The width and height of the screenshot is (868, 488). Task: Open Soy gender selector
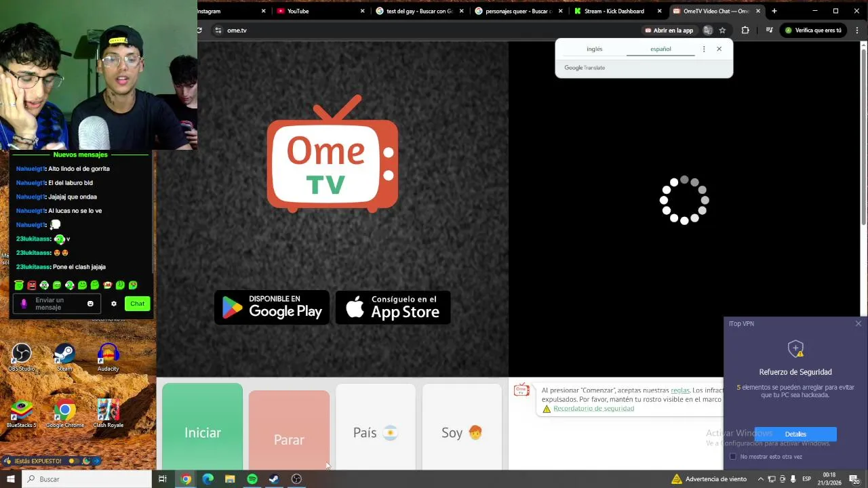point(462,432)
